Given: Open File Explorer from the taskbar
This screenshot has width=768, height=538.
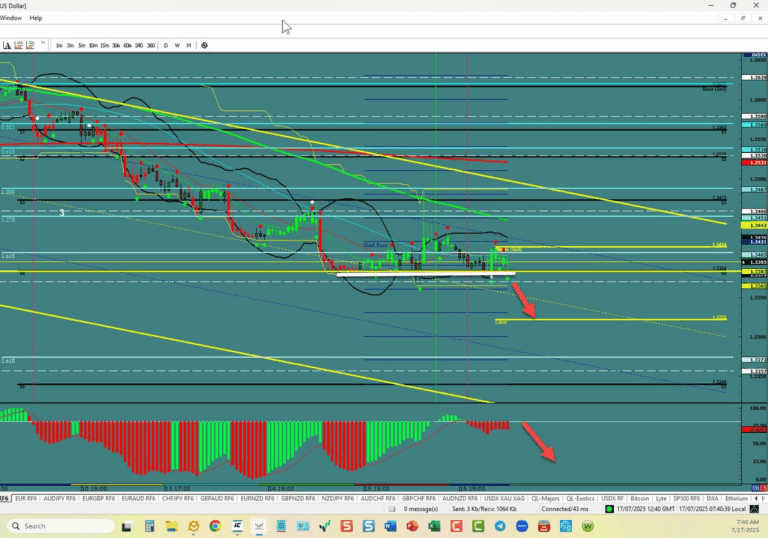Looking at the screenshot, I should click(x=171, y=527).
